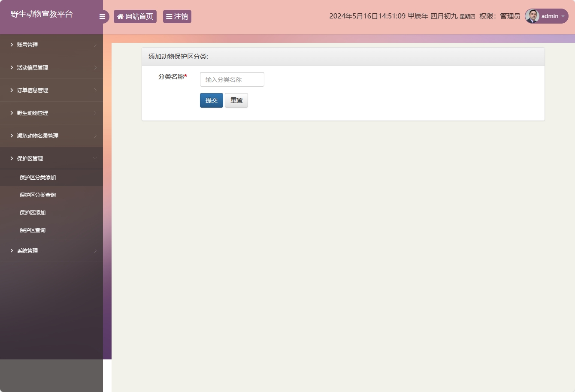Image resolution: width=575 pixels, height=392 pixels.
Task: Click the 野生动物宣教平台 site title
Action: pyautogui.click(x=42, y=14)
